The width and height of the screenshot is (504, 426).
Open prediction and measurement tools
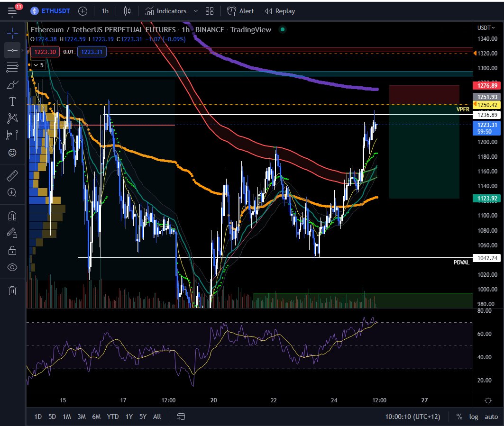[12, 135]
